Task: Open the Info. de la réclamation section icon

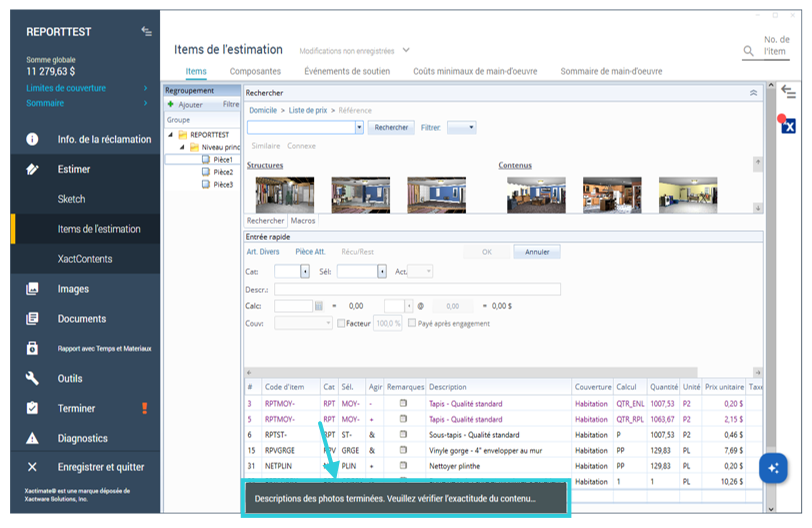Action: pos(32,140)
